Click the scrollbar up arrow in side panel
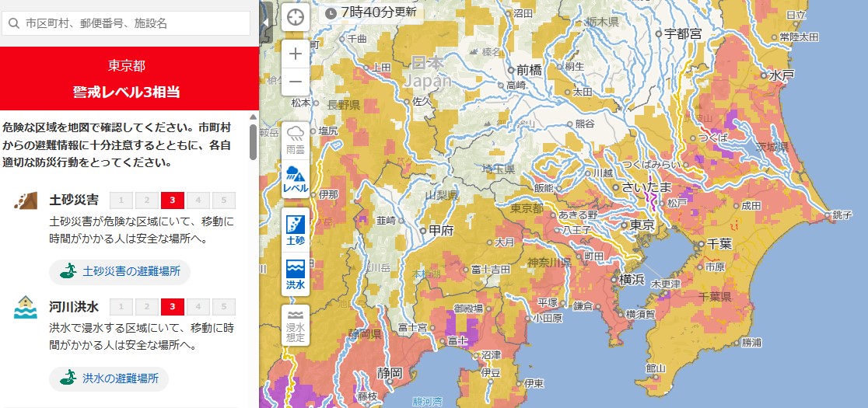868x408 pixels. [x=253, y=117]
